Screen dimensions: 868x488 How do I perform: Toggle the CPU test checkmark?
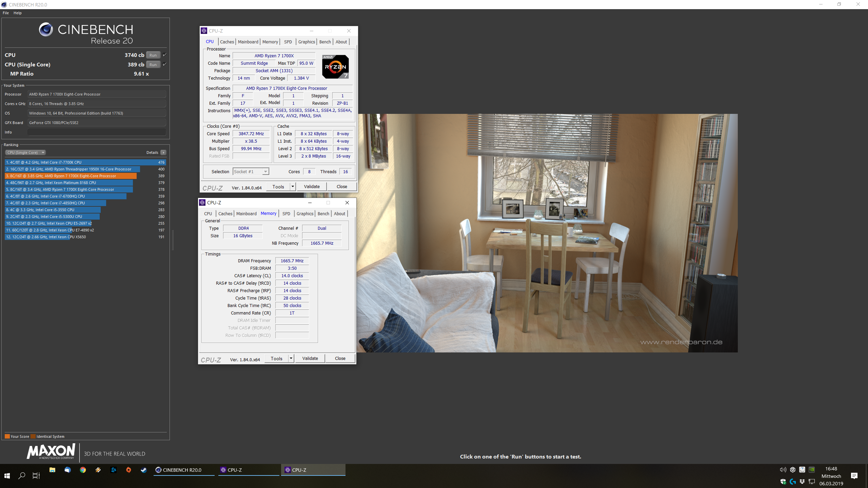(x=164, y=55)
